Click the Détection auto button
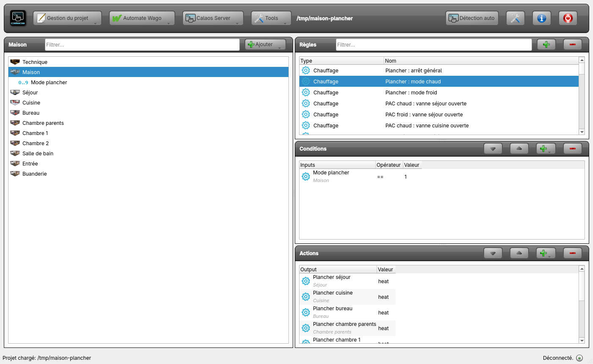The width and height of the screenshot is (593, 364). click(472, 18)
